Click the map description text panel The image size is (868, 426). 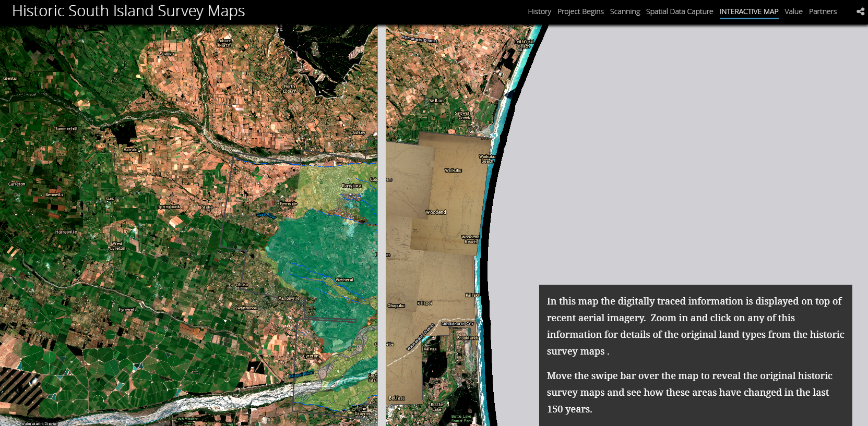pyautogui.click(x=695, y=355)
